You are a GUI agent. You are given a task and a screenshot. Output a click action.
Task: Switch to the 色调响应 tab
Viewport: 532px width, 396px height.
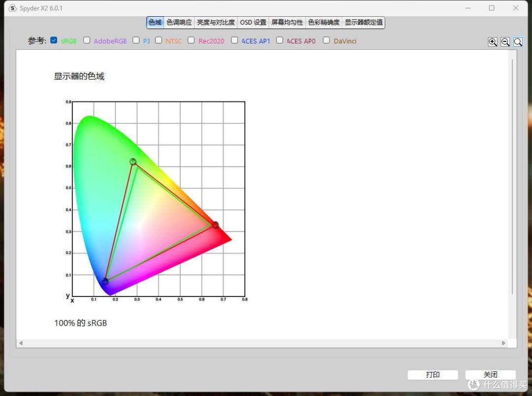179,22
